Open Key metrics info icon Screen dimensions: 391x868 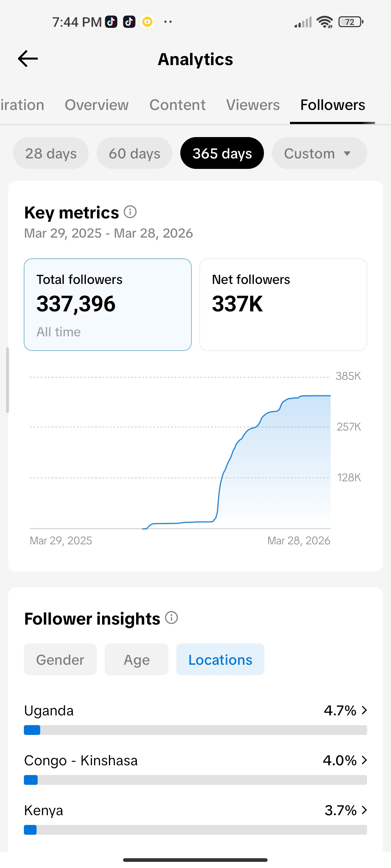point(130,212)
